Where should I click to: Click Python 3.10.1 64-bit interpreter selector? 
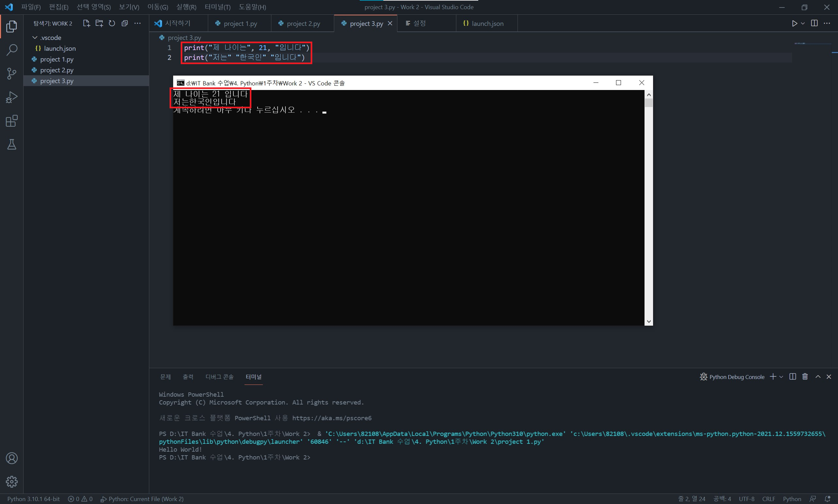click(x=33, y=499)
